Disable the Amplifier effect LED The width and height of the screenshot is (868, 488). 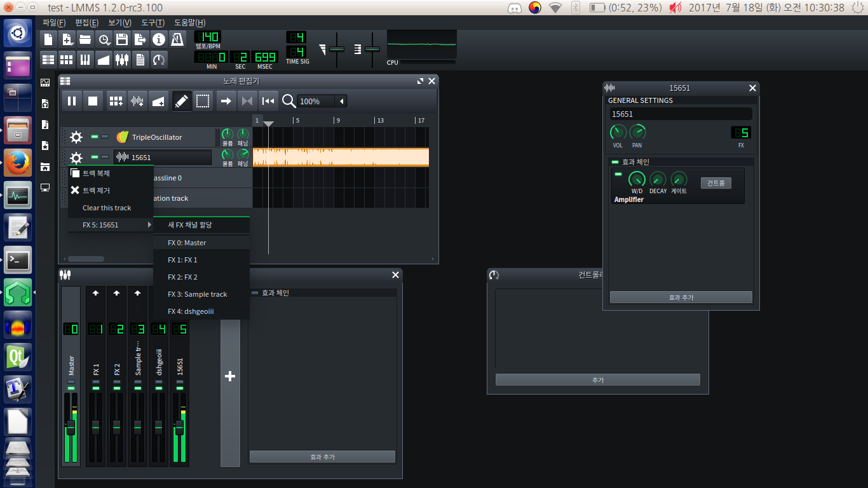618,174
